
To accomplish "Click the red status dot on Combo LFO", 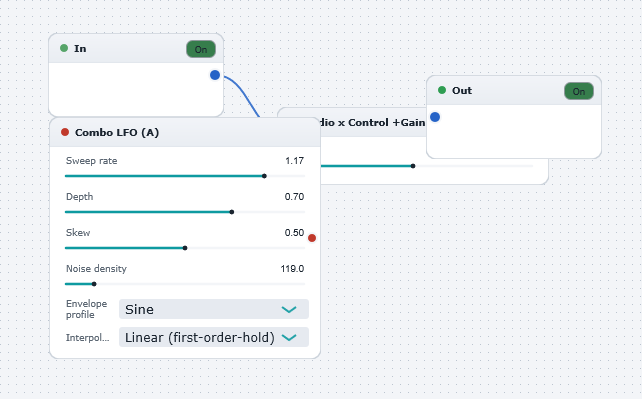I will coord(65,132).
